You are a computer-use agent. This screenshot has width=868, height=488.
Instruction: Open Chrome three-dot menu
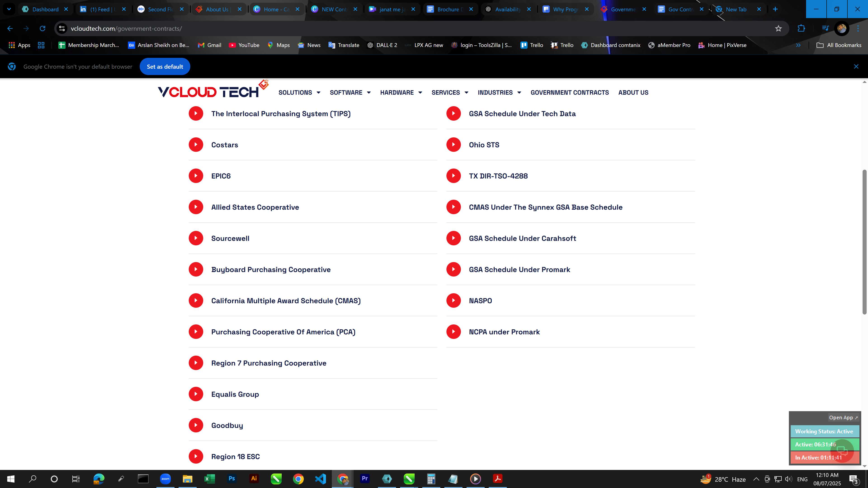[x=858, y=29]
